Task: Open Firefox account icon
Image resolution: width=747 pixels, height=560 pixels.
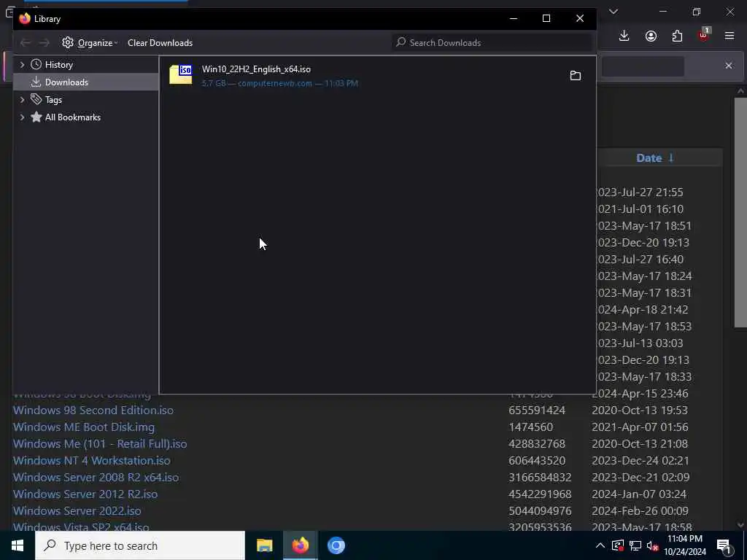Action: coord(651,36)
